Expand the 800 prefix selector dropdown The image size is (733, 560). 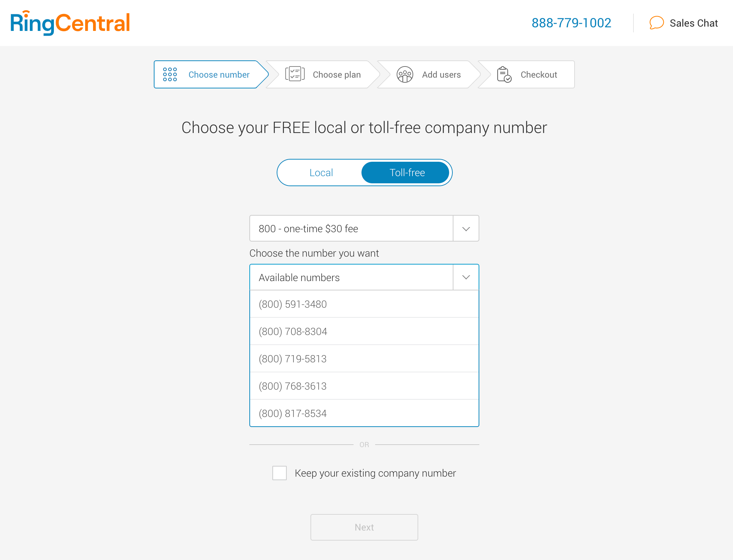pos(467,228)
